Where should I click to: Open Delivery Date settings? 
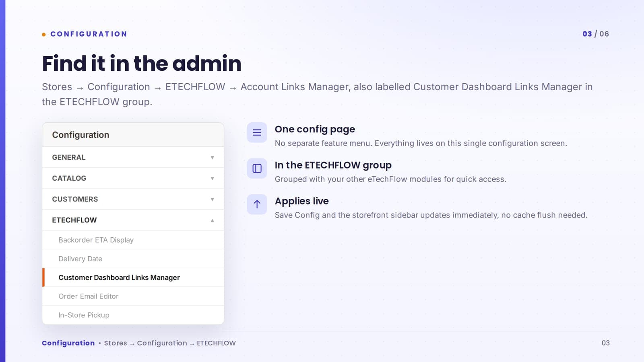coord(133,259)
